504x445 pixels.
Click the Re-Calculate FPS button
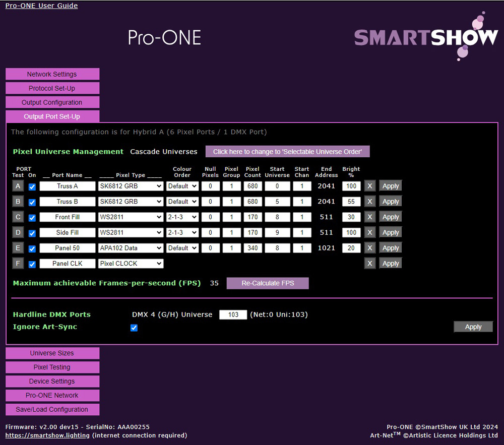pyautogui.click(x=267, y=283)
